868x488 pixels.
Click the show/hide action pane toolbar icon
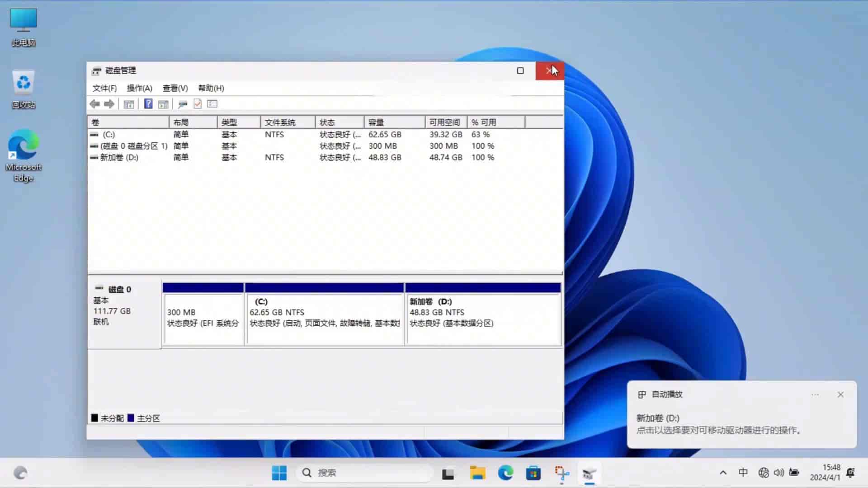[x=163, y=104]
